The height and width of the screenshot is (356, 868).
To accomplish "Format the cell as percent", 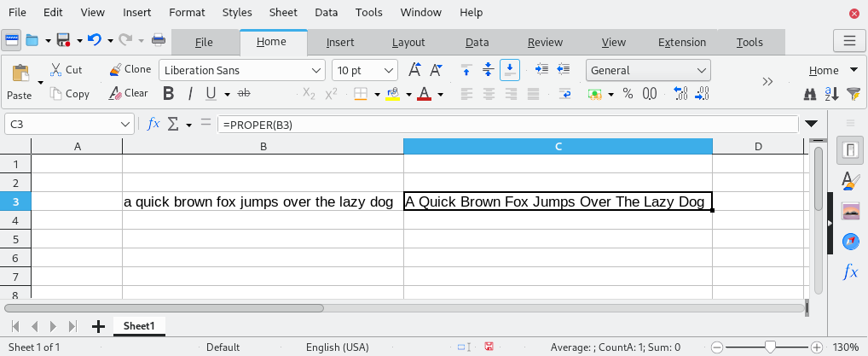I will click(628, 94).
